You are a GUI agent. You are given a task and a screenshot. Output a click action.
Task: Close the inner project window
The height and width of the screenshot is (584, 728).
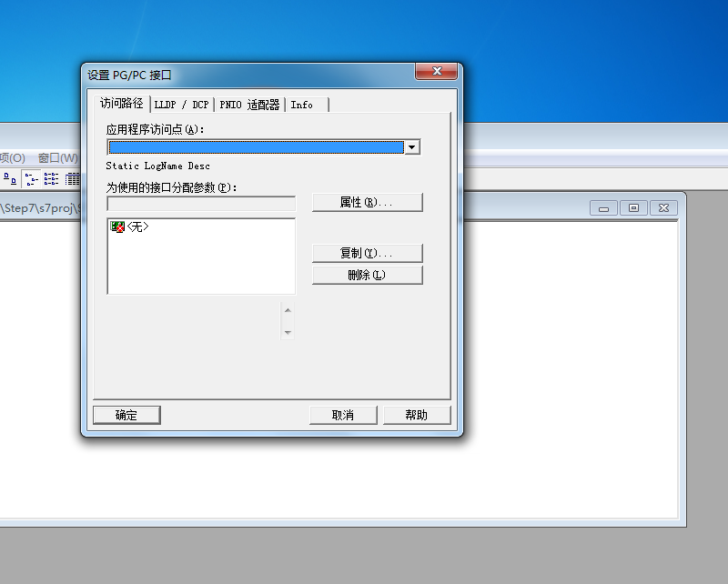[663, 208]
